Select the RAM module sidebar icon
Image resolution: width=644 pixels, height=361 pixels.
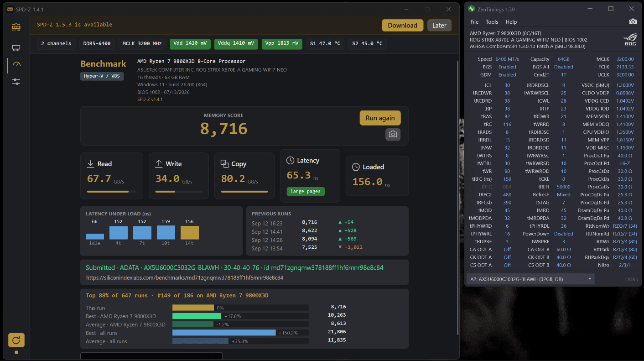[16, 48]
